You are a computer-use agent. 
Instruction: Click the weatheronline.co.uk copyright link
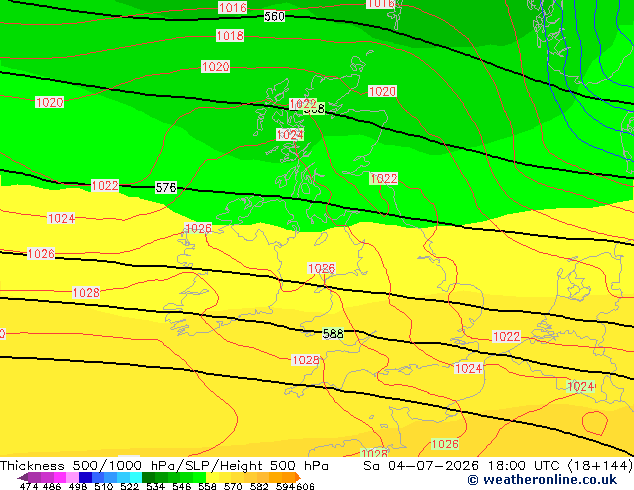click(x=542, y=480)
